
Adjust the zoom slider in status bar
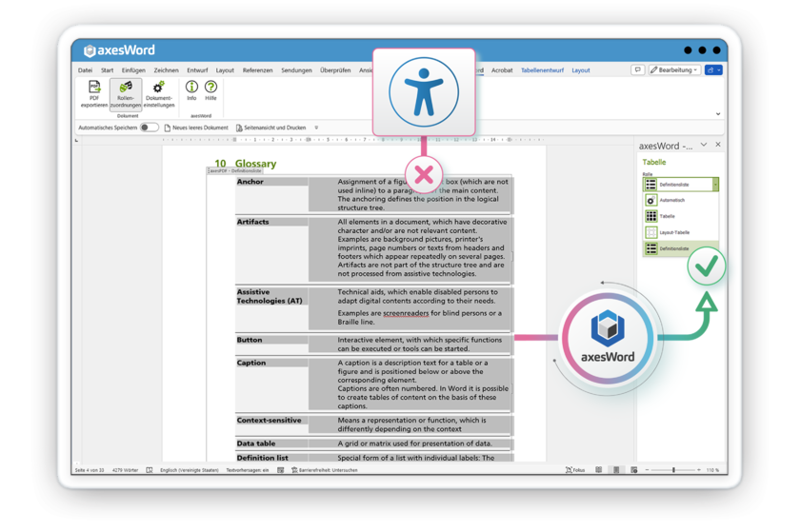click(673, 470)
